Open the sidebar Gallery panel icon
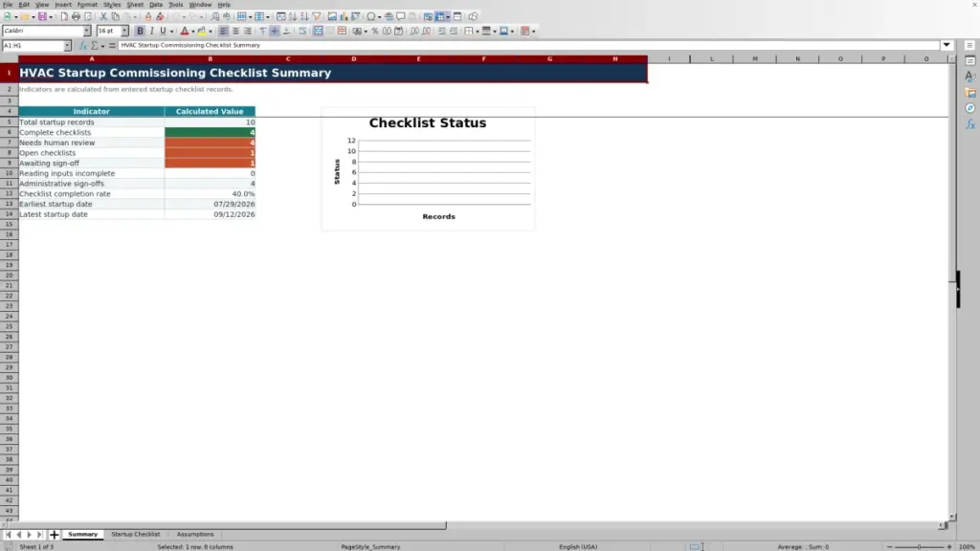980x551 pixels. (x=970, y=93)
